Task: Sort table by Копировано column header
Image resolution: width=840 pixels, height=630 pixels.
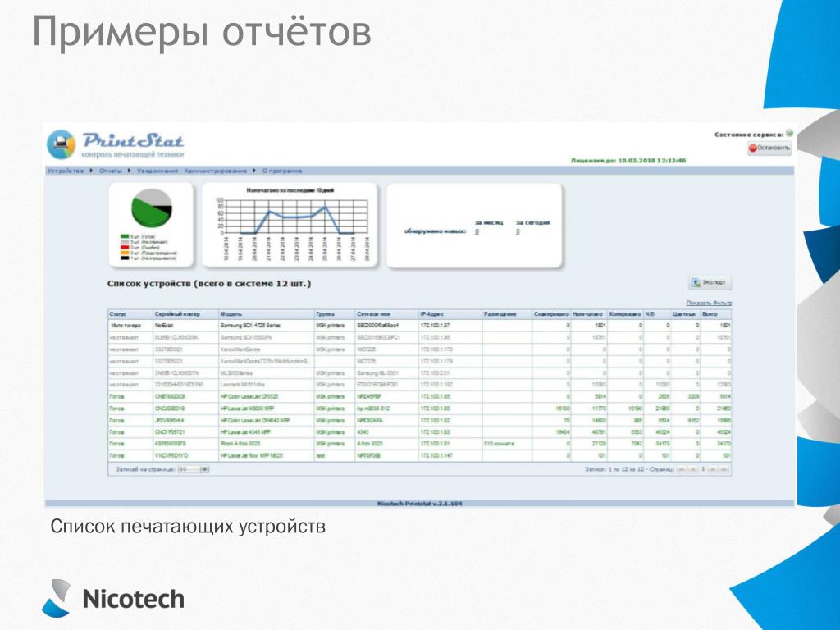Action: [x=625, y=314]
